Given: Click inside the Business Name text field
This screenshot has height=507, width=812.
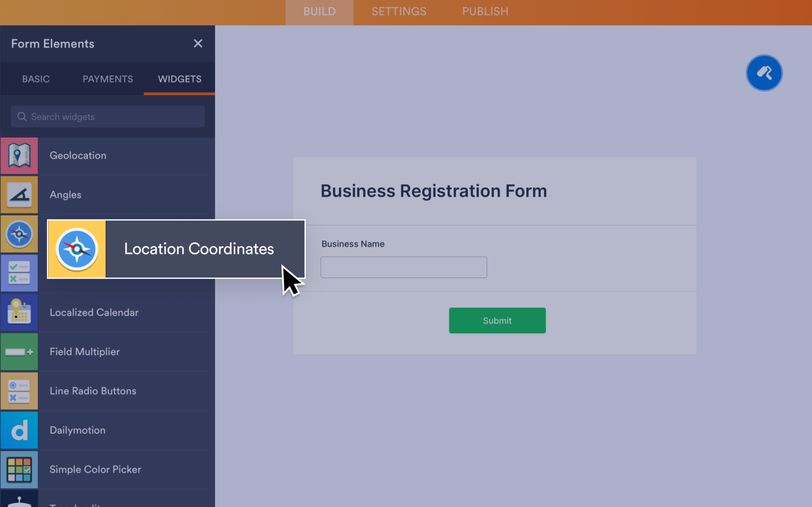Looking at the screenshot, I should click(x=403, y=267).
